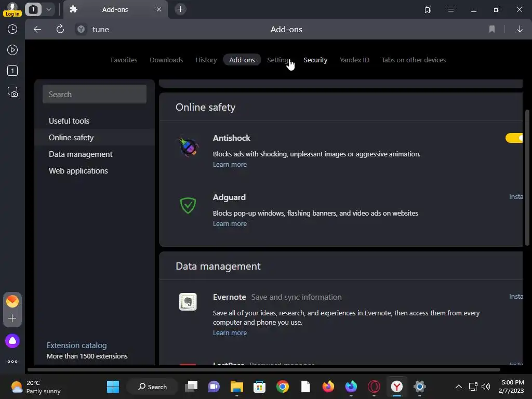Open the taskbar Search box

[x=152, y=387]
